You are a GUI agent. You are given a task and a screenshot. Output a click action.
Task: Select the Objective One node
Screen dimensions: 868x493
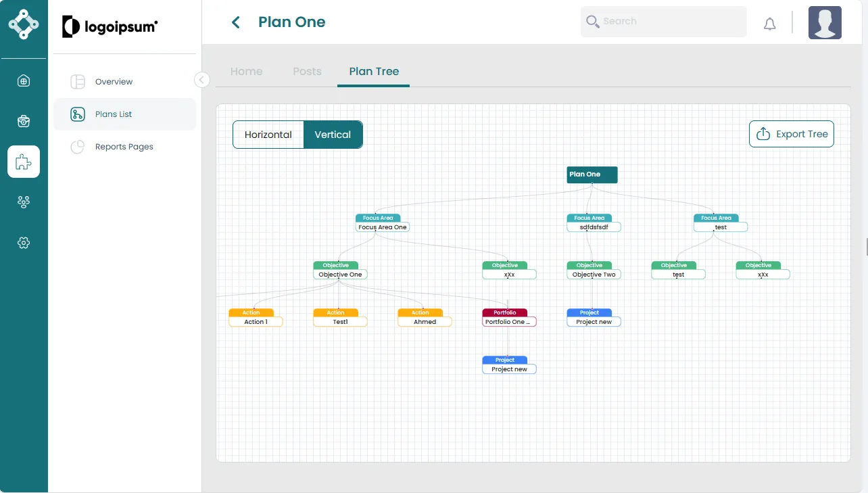click(340, 271)
